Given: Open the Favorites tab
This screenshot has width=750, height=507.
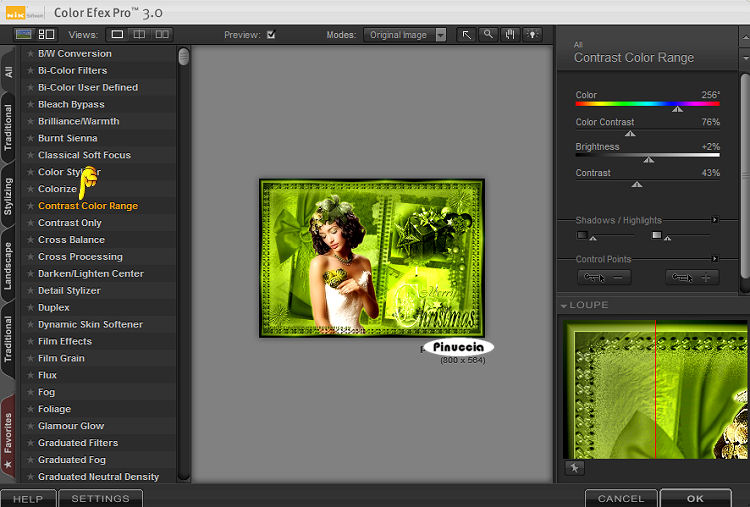Looking at the screenshot, I should pyautogui.click(x=9, y=440).
